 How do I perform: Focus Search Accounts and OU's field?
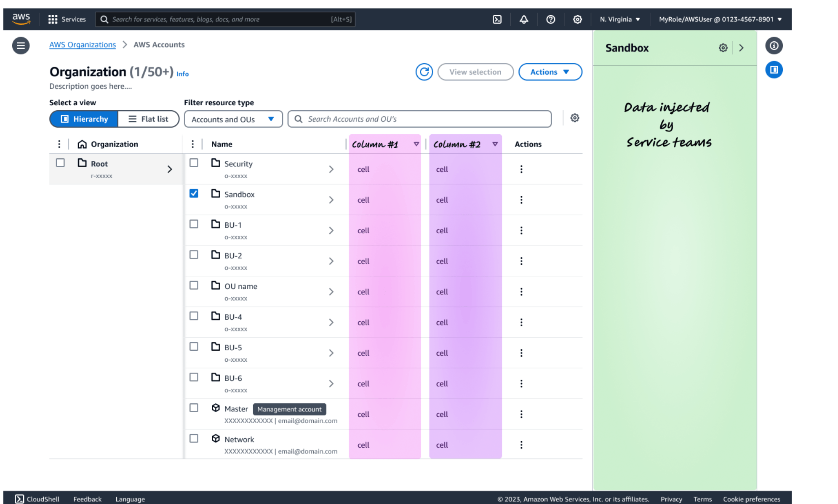point(419,119)
